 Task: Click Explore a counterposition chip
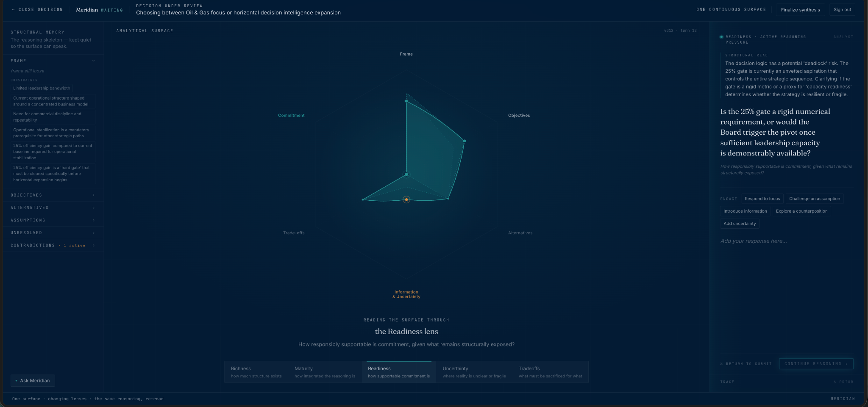click(801, 211)
